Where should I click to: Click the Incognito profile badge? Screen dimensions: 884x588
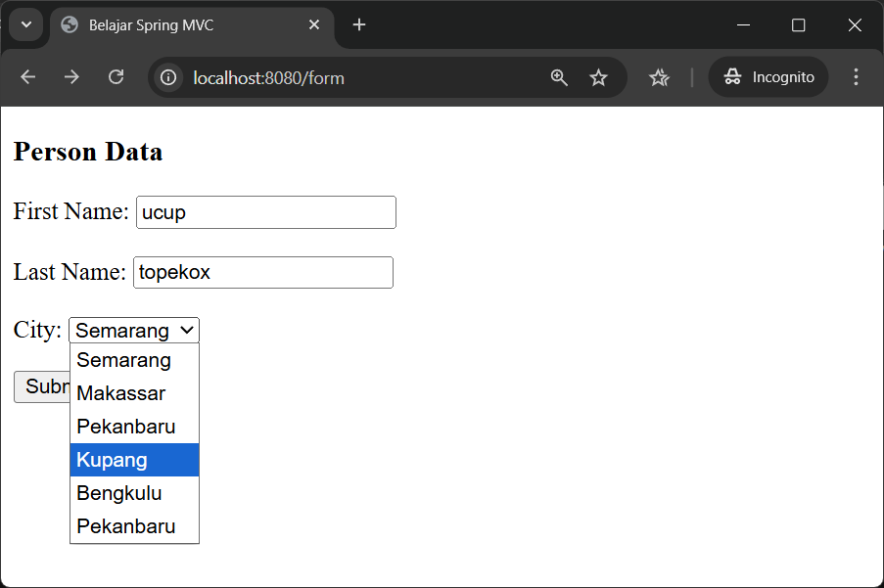[768, 76]
